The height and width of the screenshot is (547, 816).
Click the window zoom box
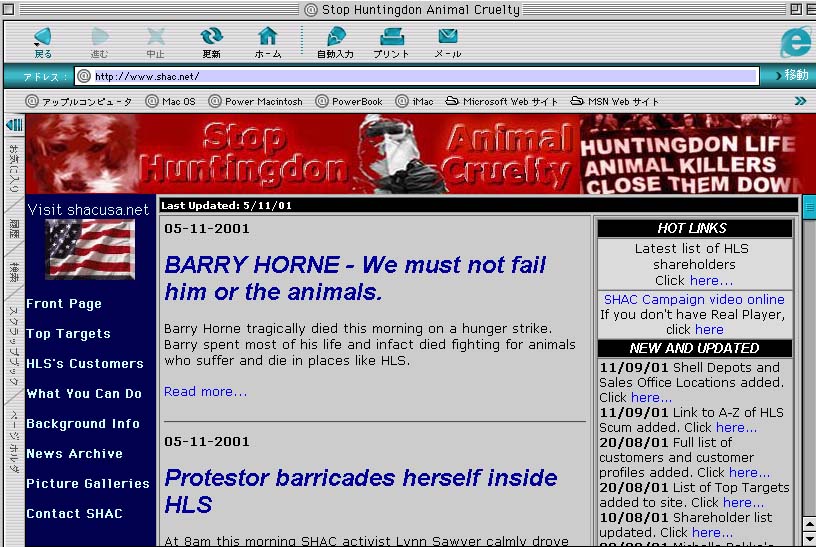tap(796, 9)
